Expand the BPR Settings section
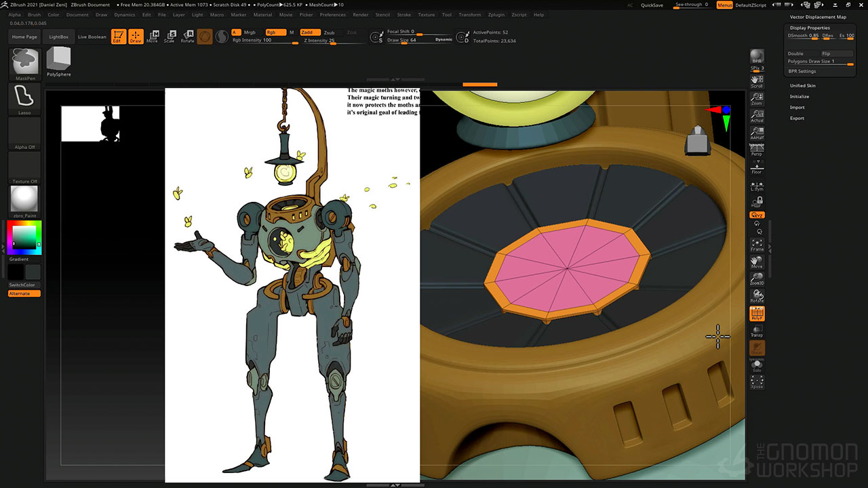Screen dimensions: 868x488 click(x=802, y=71)
